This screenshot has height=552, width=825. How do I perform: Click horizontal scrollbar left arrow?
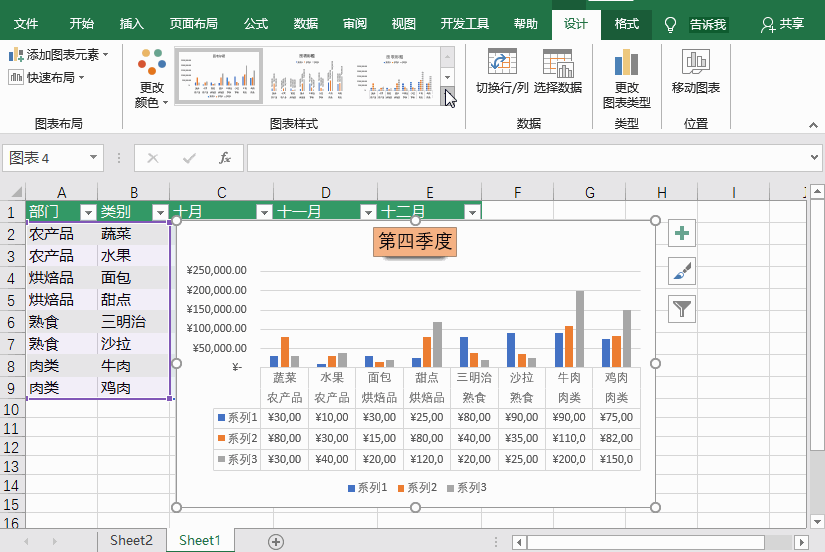tap(519, 542)
